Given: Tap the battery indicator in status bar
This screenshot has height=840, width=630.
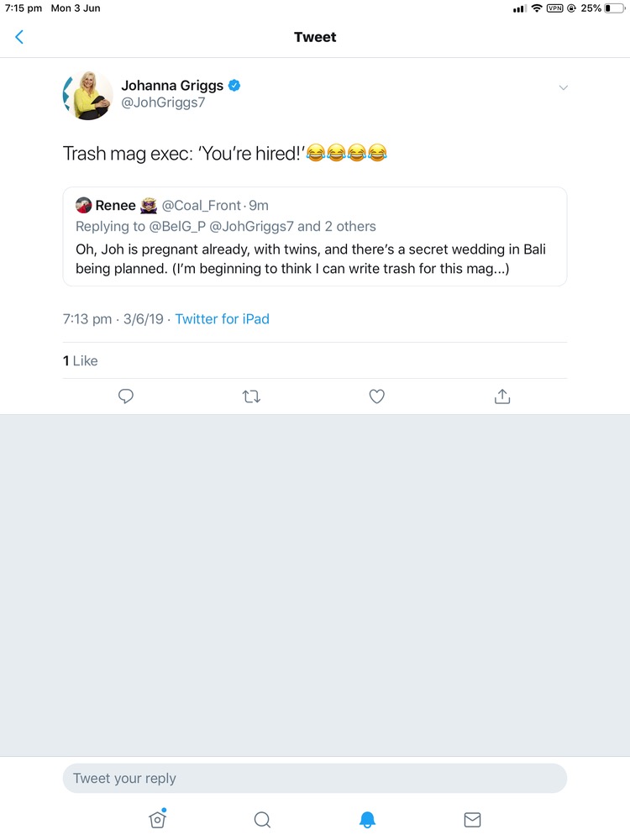Looking at the screenshot, I should [615, 8].
